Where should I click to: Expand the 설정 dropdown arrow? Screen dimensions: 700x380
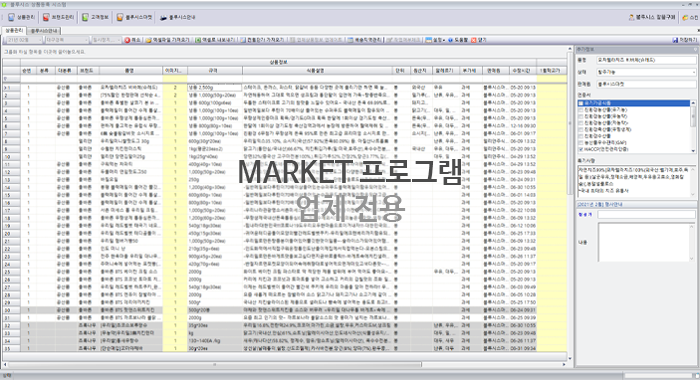point(444,40)
